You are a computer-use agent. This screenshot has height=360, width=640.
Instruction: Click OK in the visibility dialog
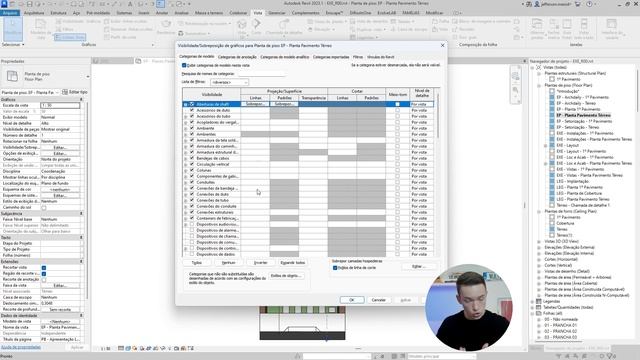352,300
